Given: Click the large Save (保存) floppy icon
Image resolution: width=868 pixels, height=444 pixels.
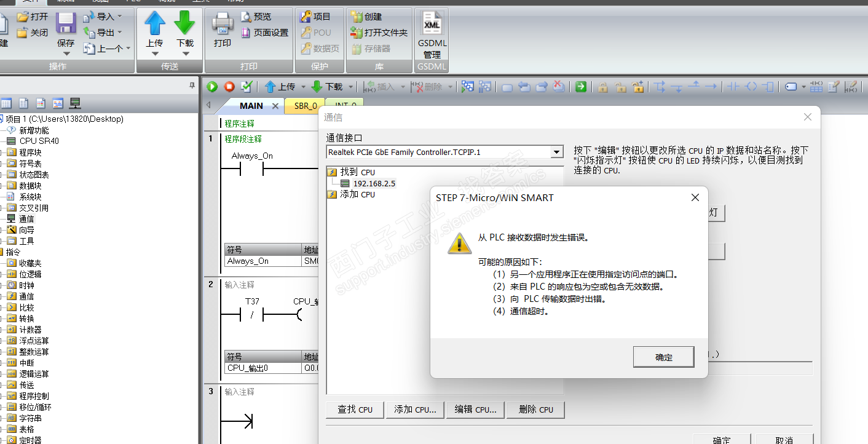Looking at the screenshot, I should click(66, 23).
